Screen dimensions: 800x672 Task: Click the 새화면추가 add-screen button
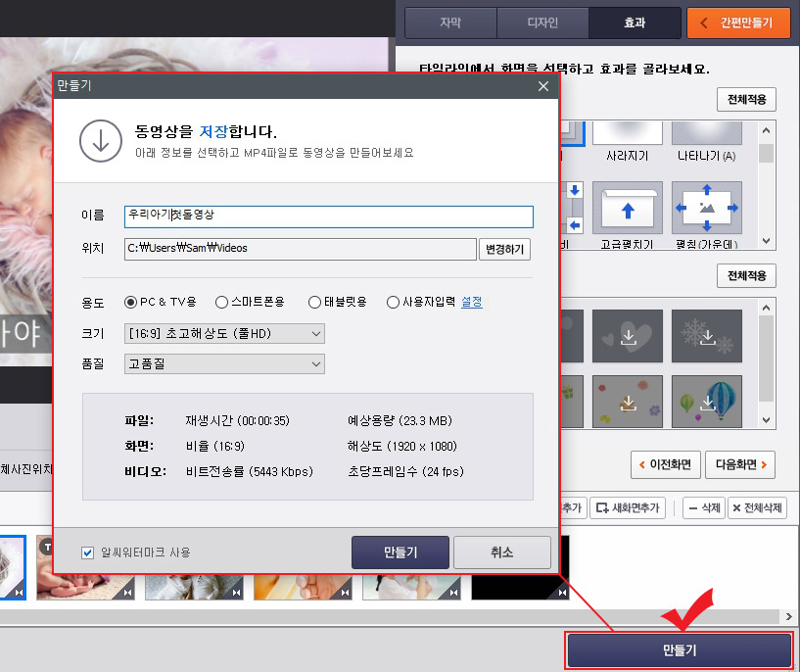coord(628,507)
